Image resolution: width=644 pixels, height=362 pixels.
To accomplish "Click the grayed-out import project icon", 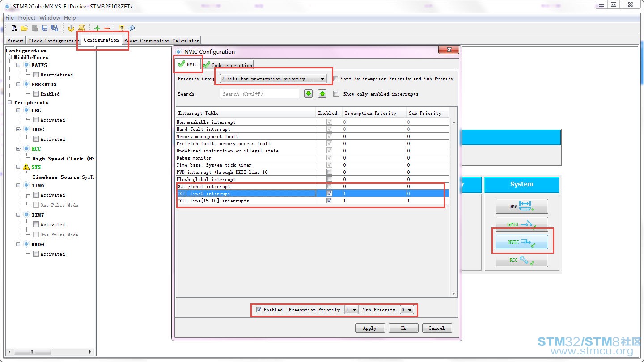I will [x=34, y=28].
